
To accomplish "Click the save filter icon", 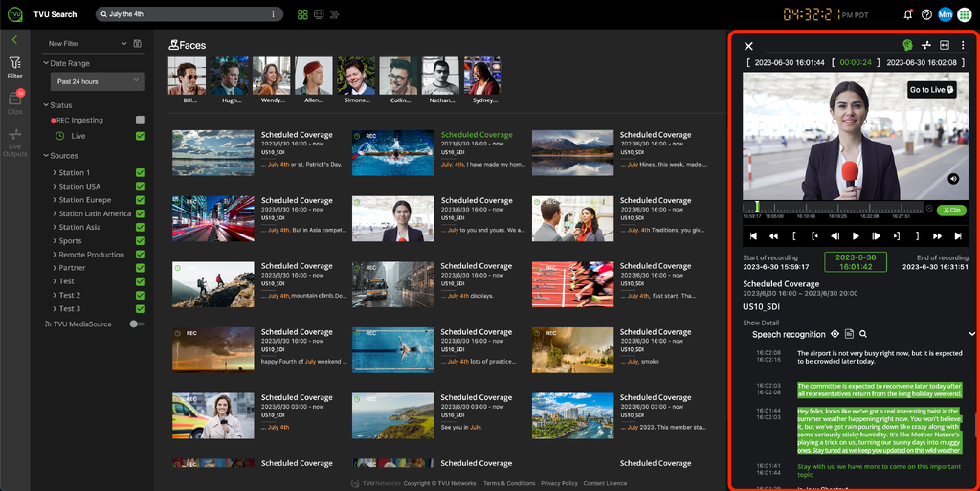I will [137, 44].
